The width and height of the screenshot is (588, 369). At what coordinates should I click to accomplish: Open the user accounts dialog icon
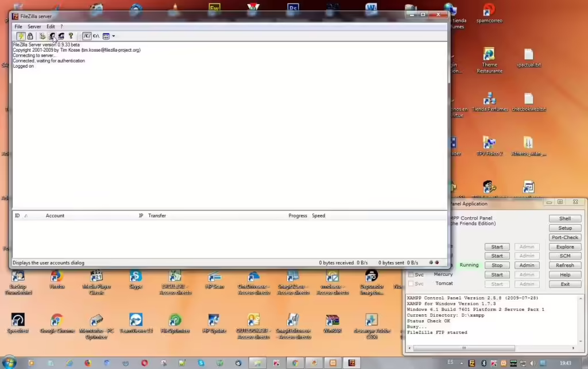[x=52, y=36]
